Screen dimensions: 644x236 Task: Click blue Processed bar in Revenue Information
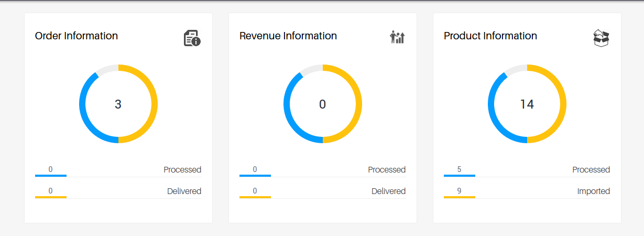(255, 176)
